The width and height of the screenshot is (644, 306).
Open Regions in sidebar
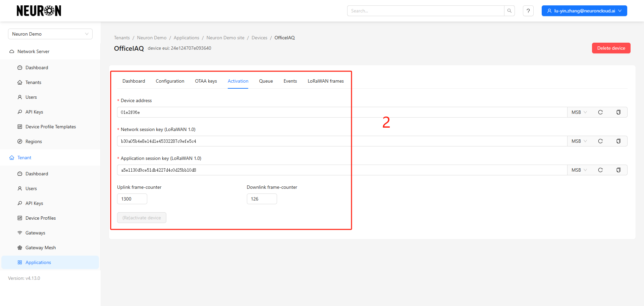tap(50, 141)
